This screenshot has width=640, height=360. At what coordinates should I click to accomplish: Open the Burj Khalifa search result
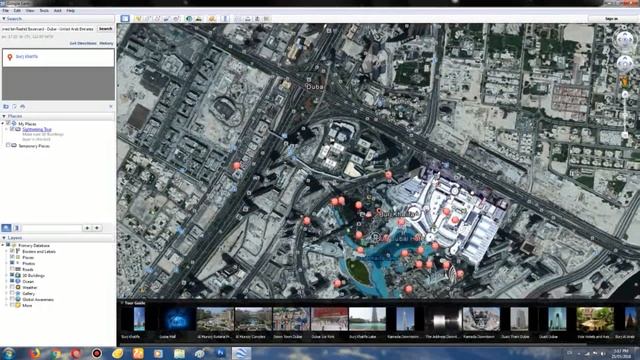tap(27, 56)
